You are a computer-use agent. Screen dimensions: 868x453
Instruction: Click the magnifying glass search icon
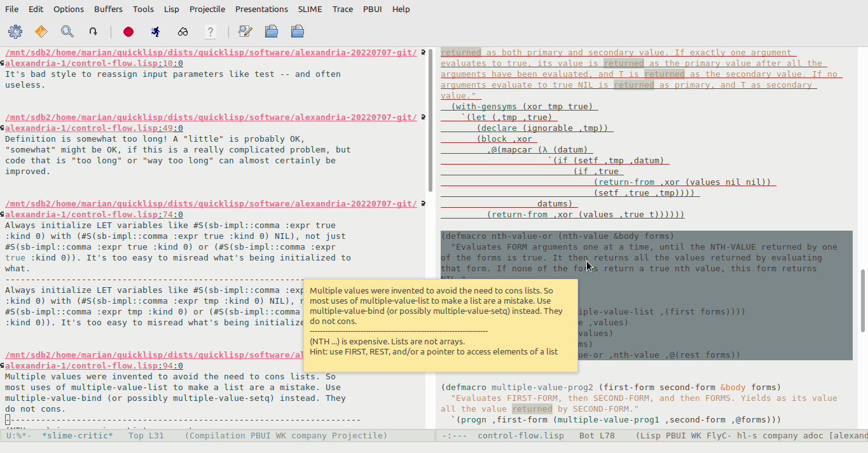pyautogui.click(x=67, y=31)
